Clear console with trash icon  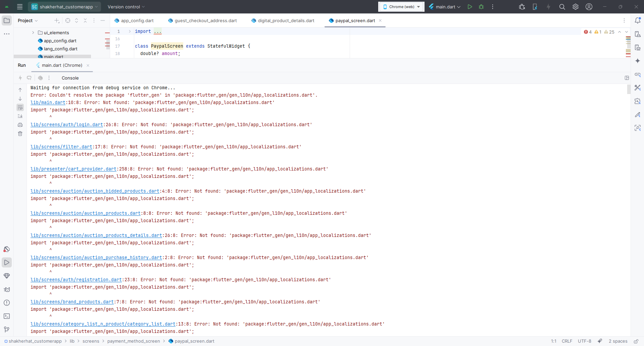point(20,134)
